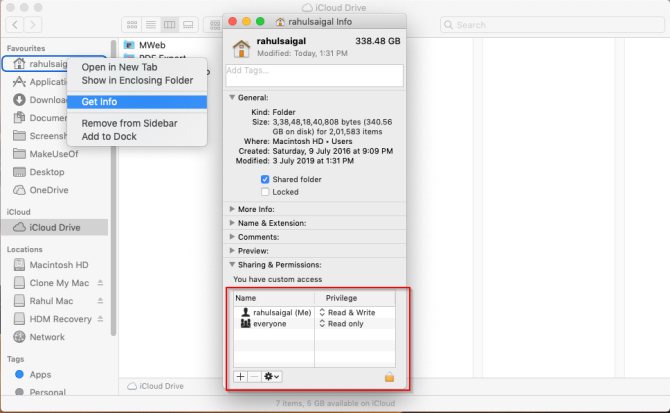Eject the HDM Recovery volume
670x413 pixels.
[x=99, y=319]
